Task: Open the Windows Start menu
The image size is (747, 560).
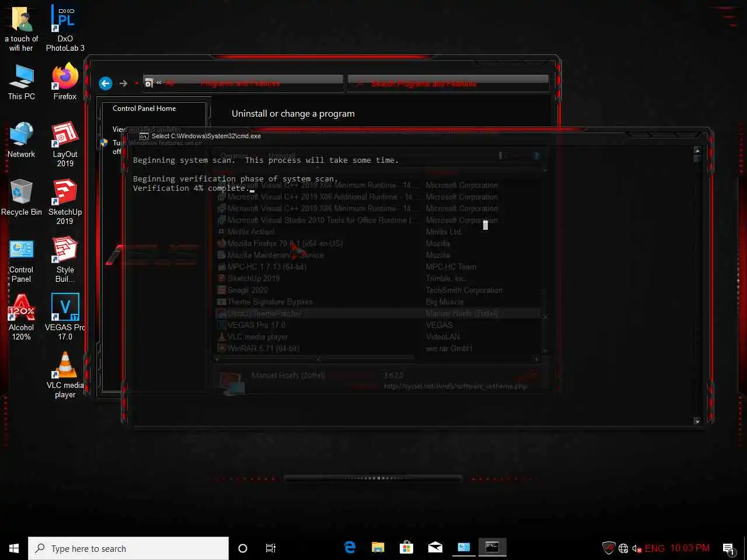Action: click(x=14, y=548)
